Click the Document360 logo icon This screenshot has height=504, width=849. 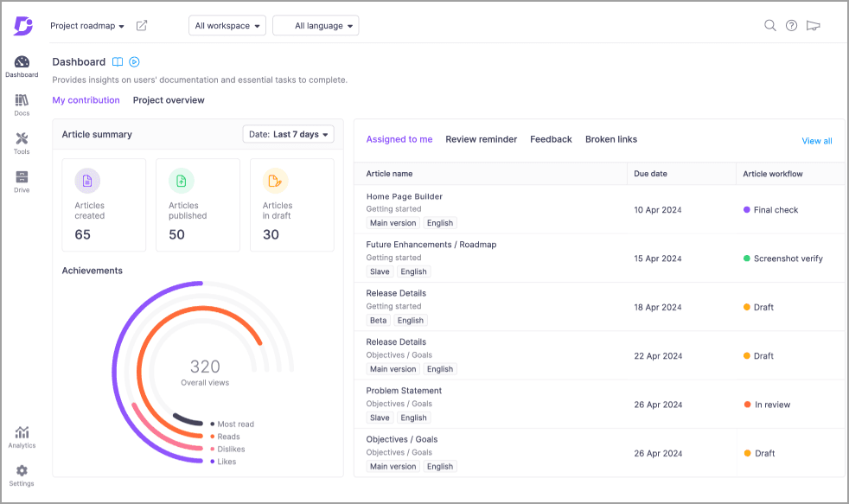tap(22, 26)
